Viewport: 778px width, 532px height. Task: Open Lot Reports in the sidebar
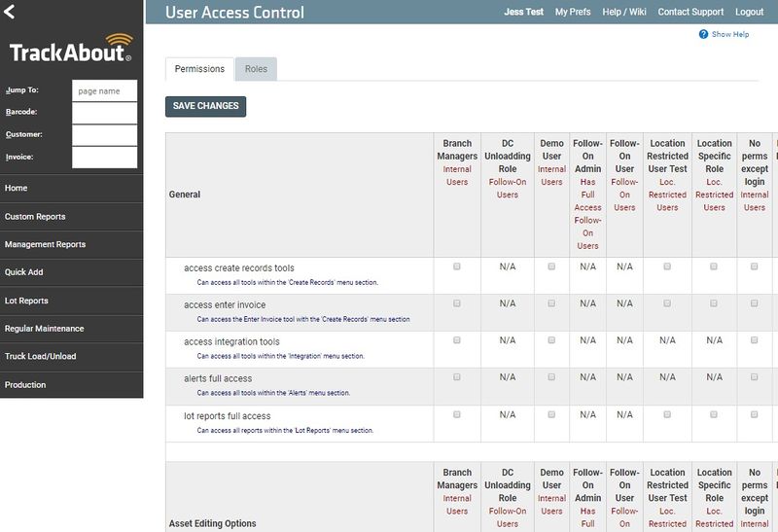71,301
